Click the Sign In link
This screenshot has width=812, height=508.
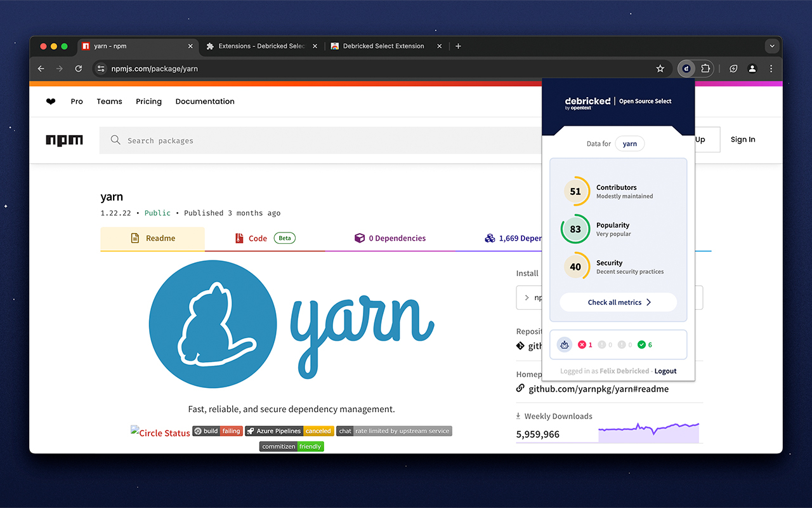(x=743, y=140)
